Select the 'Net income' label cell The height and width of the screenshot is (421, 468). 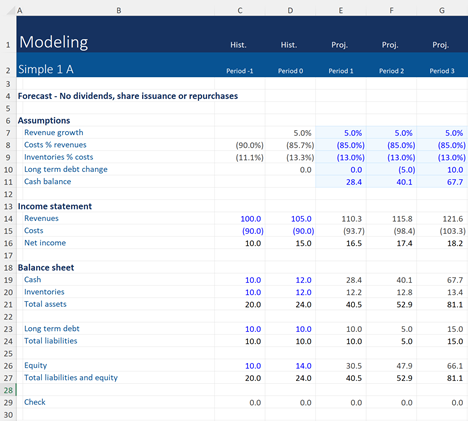pyautogui.click(x=45, y=243)
